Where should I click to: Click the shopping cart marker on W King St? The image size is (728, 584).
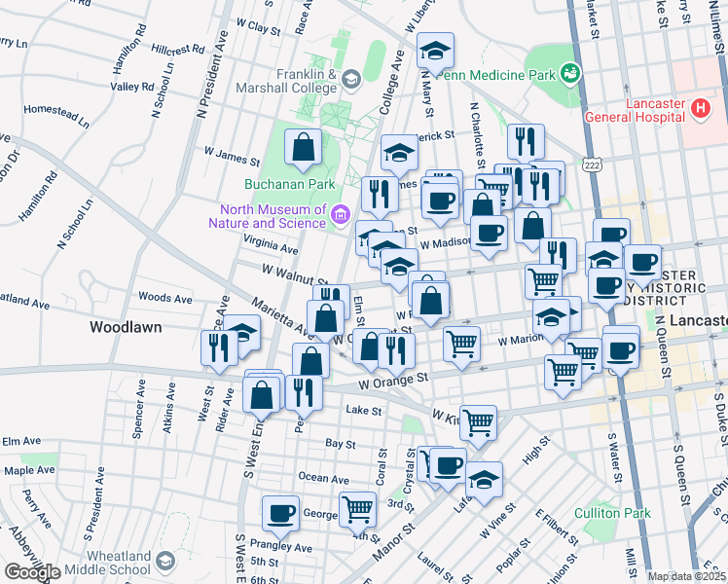478,423
